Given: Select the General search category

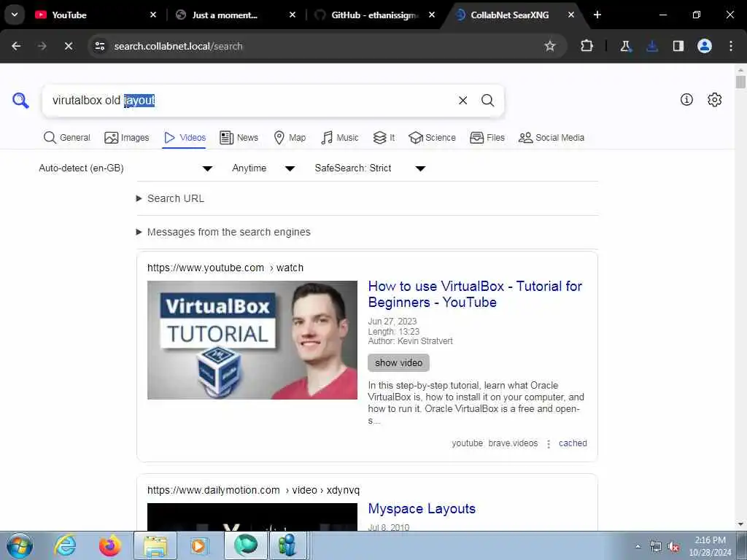Looking at the screenshot, I should click(x=66, y=138).
